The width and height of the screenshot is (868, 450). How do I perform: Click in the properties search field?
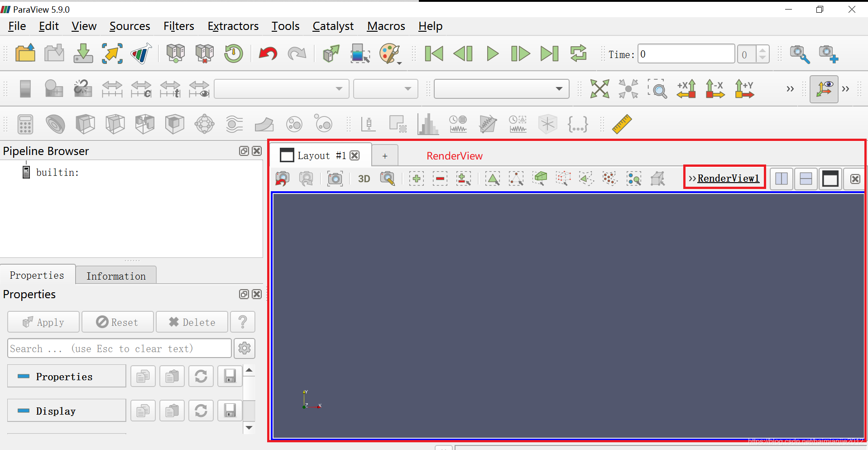click(x=118, y=348)
